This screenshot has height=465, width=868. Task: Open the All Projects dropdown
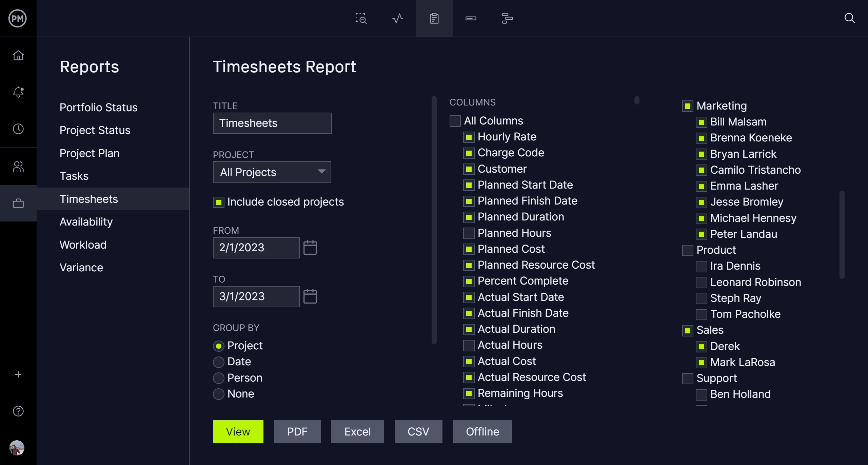(272, 172)
